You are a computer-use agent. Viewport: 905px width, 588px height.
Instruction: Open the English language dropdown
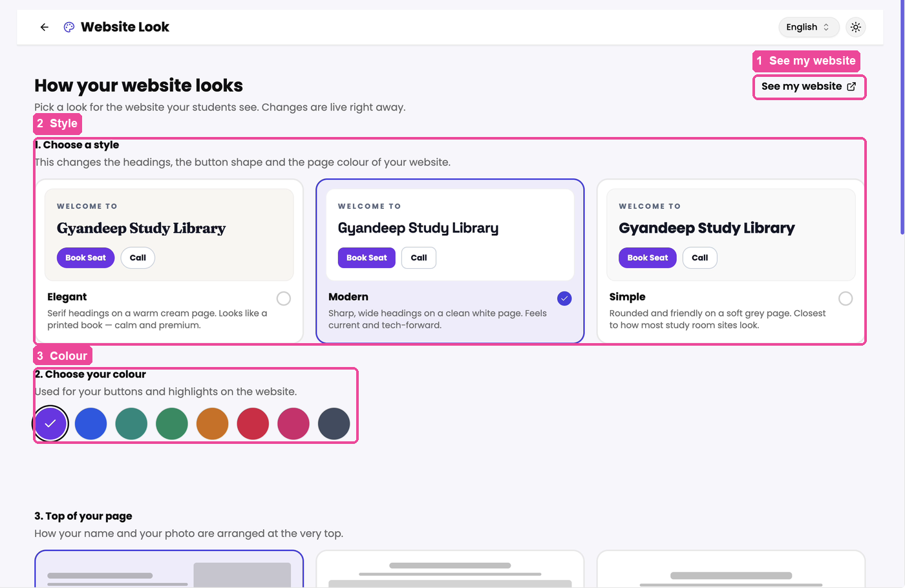tap(809, 27)
